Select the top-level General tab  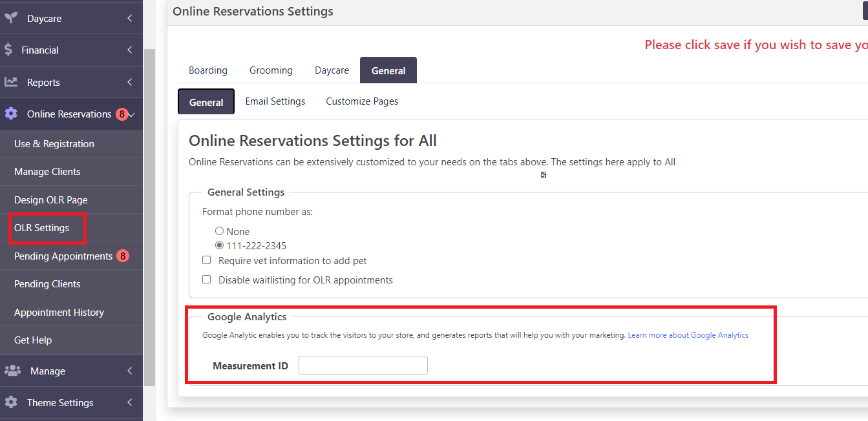388,70
